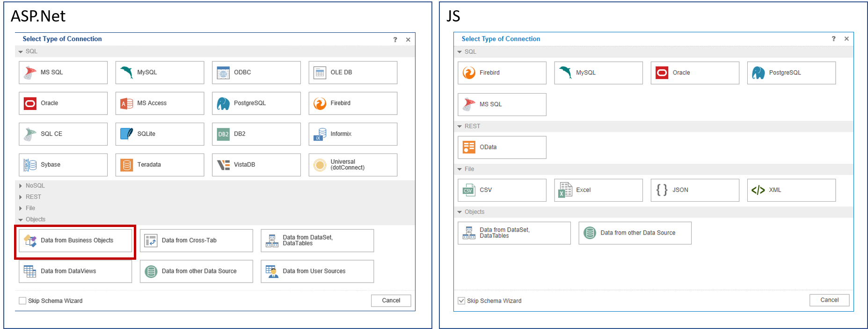The image size is (868, 329).
Task: Collapse the Objects section in JS dialog
Action: pyautogui.click(x=460, y=212)
